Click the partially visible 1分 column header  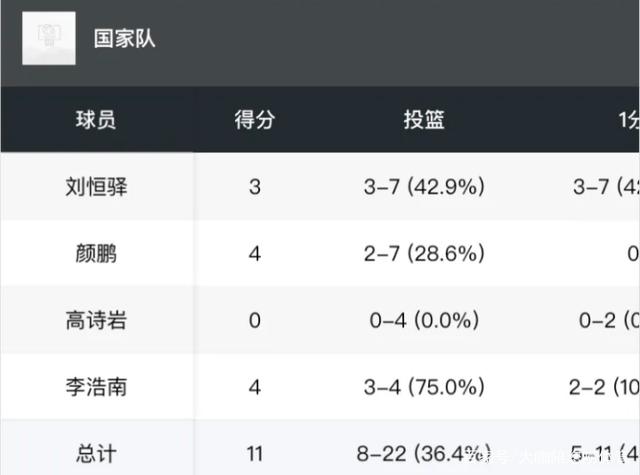pos(628,120)
